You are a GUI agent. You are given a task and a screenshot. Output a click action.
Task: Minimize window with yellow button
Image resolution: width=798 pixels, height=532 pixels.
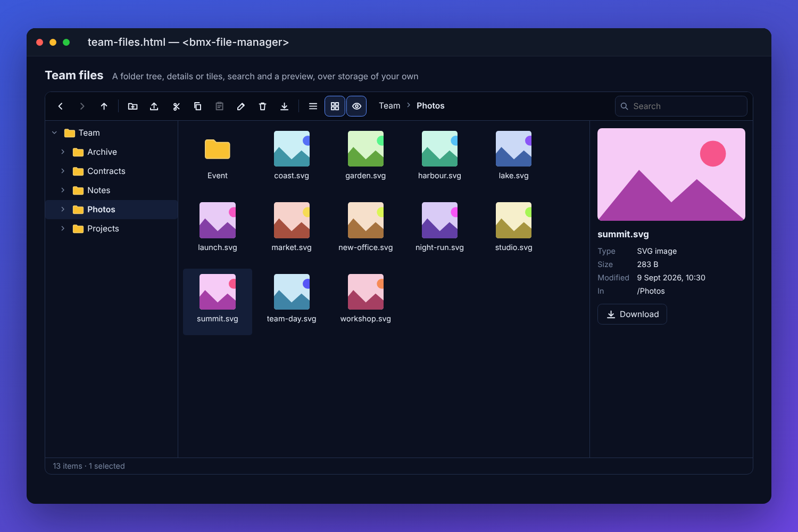point(53,42)
